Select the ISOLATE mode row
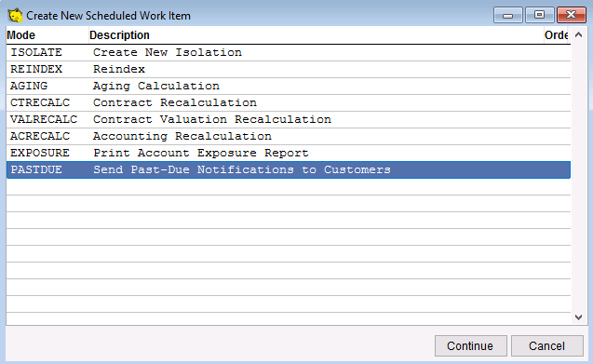The width and height of the screenshot is (593, 364). 289,52
